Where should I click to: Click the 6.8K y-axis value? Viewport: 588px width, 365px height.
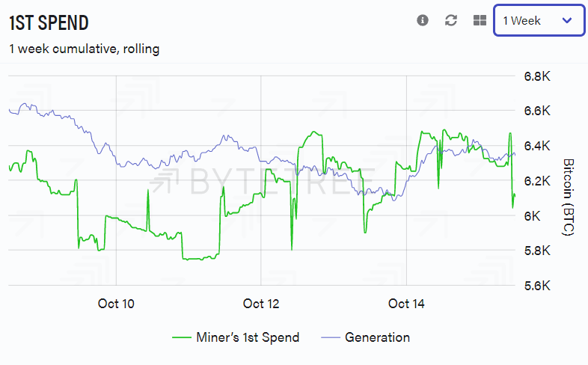tap(537, 76)
